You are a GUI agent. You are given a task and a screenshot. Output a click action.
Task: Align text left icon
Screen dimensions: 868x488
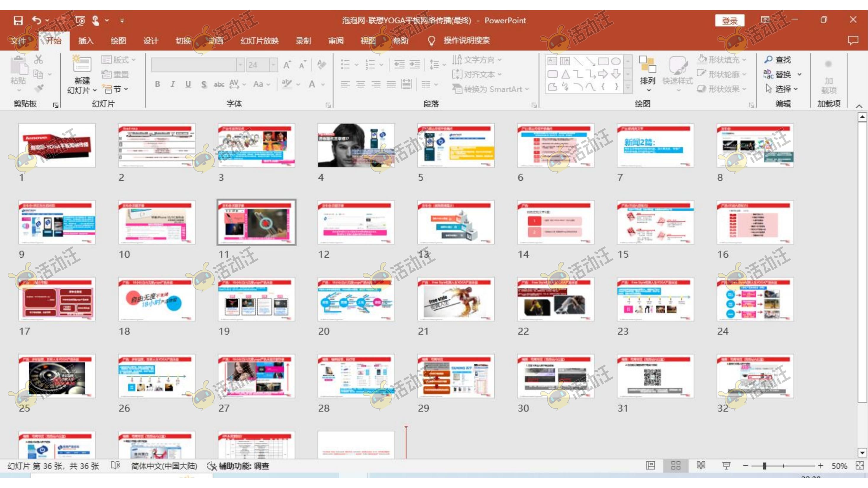[x=345, y=84]
